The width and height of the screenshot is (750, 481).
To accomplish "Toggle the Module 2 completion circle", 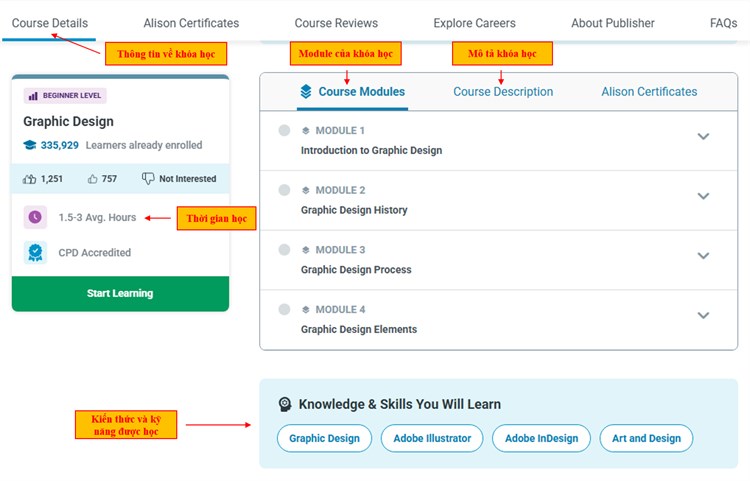I will [x=285, y=190].
